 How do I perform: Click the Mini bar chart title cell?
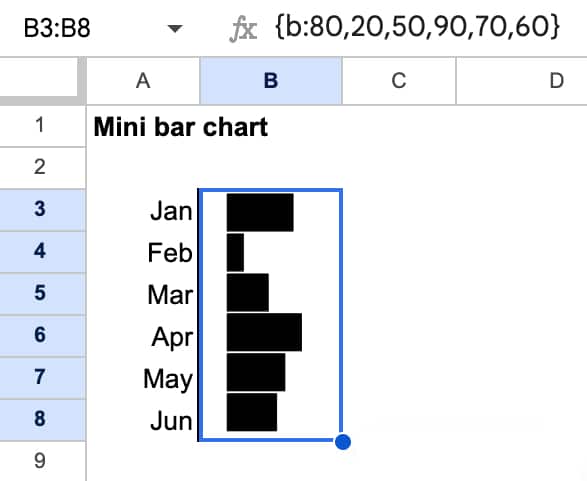[x=181, y=127]
